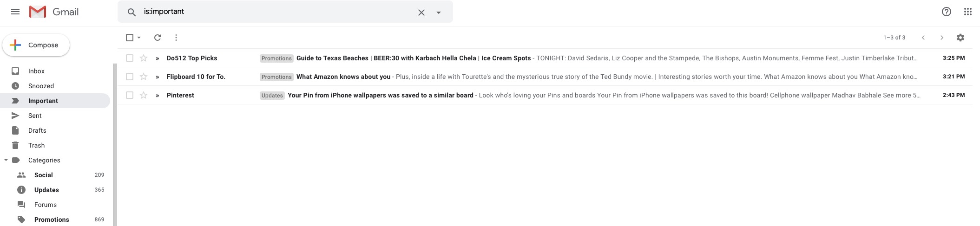Click the Important label icon
Image resolution: width=980 pixels, height=226 pixels.
point(15,101)
